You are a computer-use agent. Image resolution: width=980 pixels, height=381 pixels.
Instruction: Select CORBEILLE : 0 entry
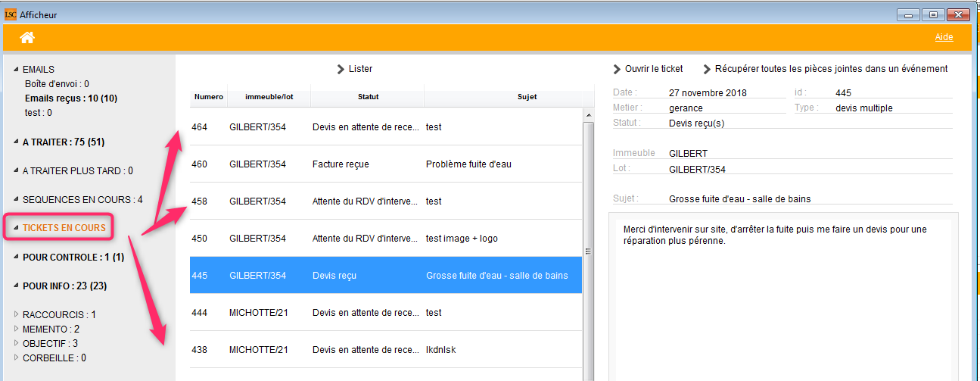click(x=54, y=358)
